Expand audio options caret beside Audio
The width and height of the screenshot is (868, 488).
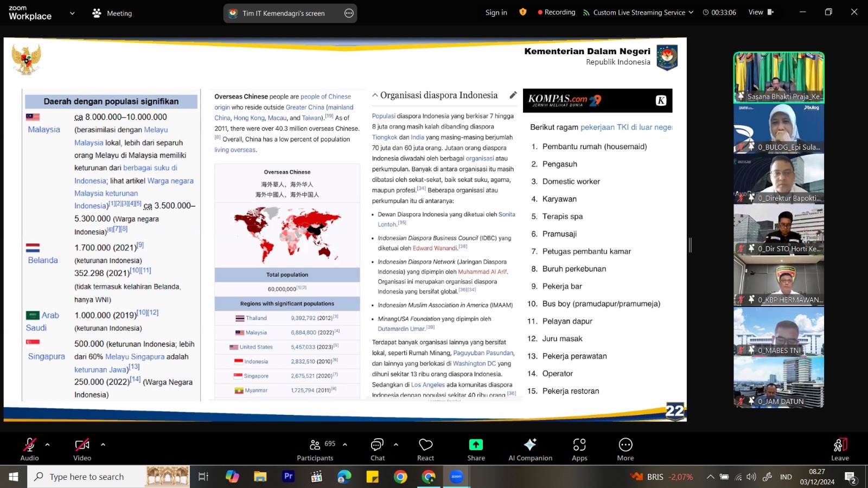click(x=48, y=445)
